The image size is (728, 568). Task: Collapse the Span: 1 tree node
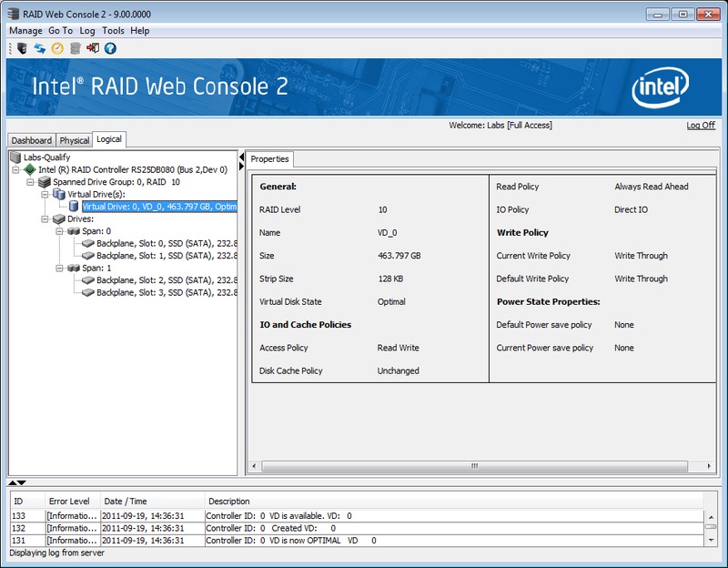coord(58,269)
